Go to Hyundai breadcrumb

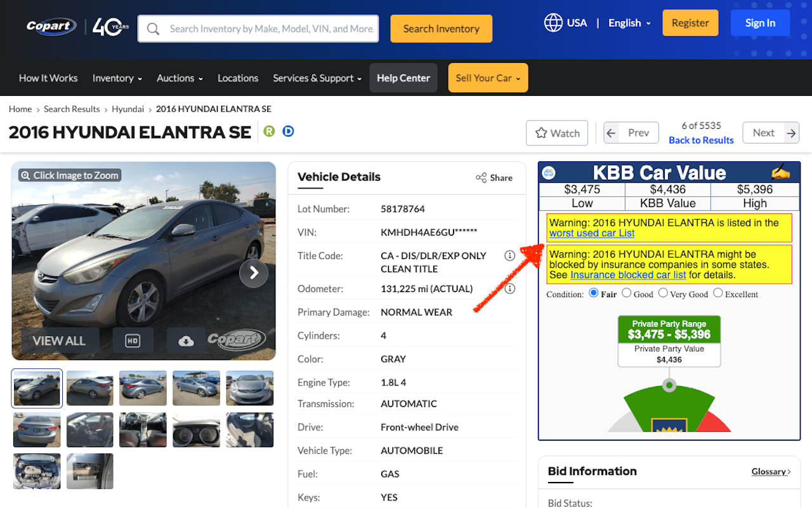click(x=128, y=109)
